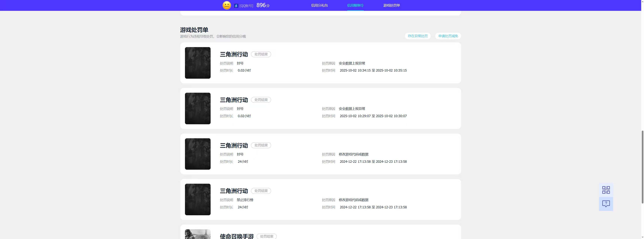Click 安全数据上报异常 reason in 10:34:15 card
Screen dimensions: 644x239
(352, 63)
